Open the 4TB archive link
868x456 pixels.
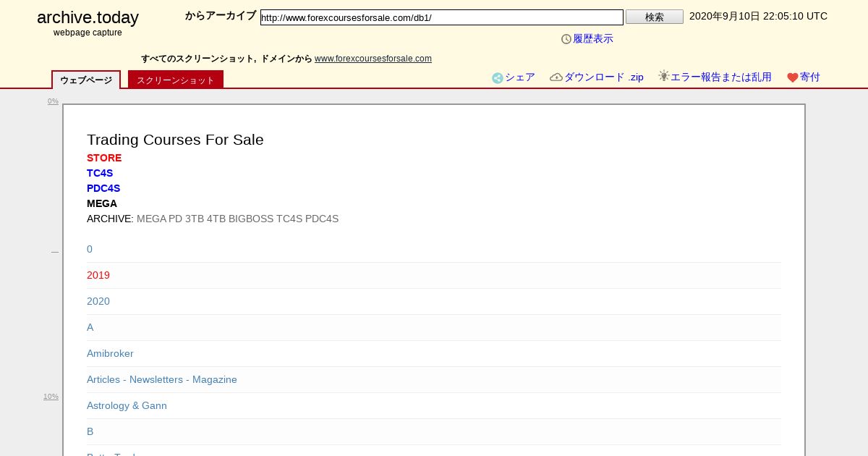[216, 219]
